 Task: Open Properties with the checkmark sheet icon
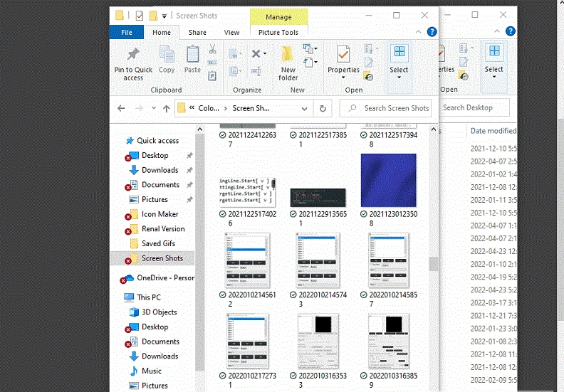(343, 55)
